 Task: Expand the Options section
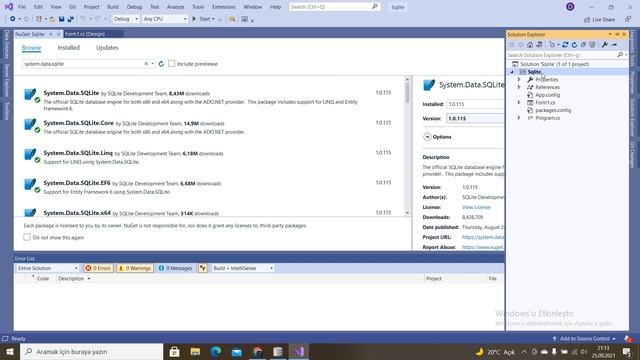click(427, 137)
